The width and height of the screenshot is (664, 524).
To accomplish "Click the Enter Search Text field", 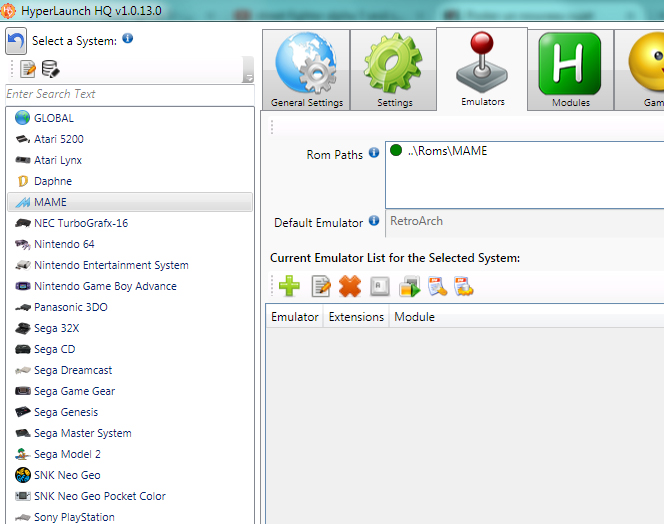I will coord(130,94).
